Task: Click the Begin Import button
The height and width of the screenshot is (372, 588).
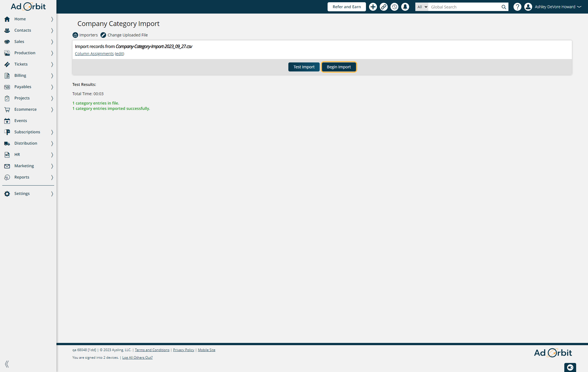Action: [339, 67]
